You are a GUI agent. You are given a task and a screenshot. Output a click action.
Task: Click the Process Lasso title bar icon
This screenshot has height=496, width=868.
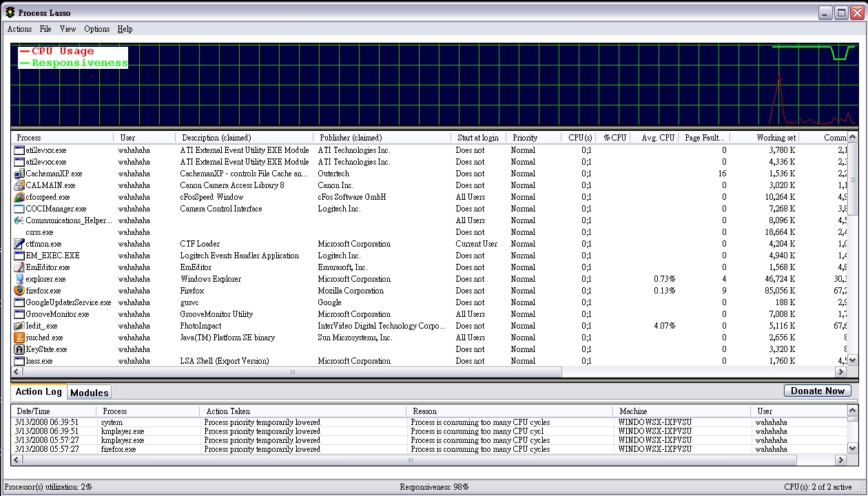[x=10, y=12]
